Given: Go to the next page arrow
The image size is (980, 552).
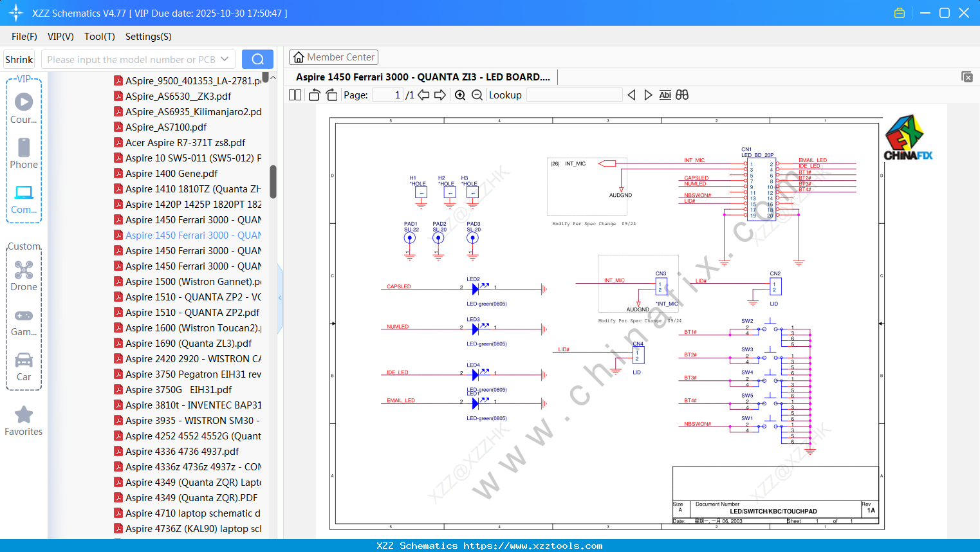Looking at the screenshot, I should 440,95.
